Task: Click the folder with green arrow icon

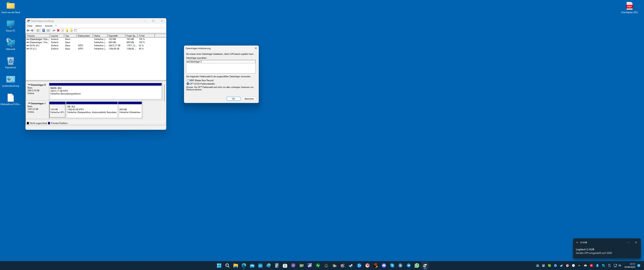Action: click(67, 31)
